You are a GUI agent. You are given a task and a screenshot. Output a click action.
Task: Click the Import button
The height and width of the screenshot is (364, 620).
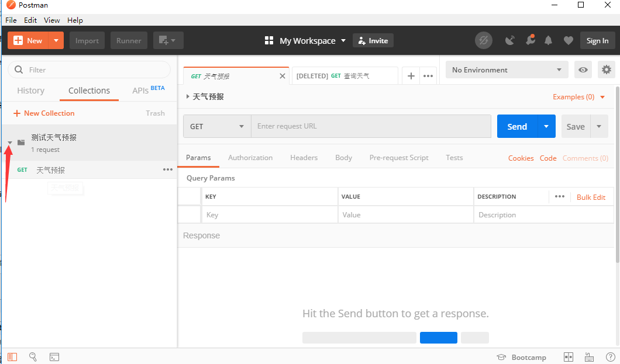click(87, 41)
